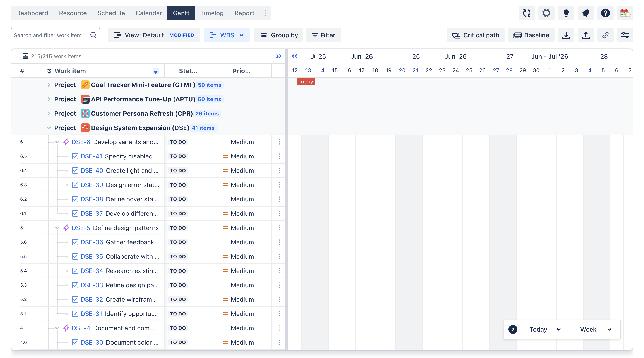644x358 pixels.
Task: Open the settings gear icon
Action: 546,13
